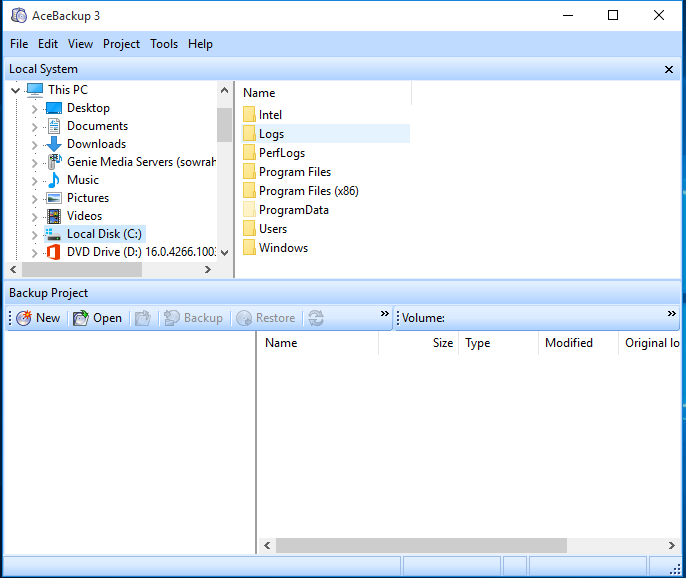
Task: Open the Project menu
Action: pos(122,44)
